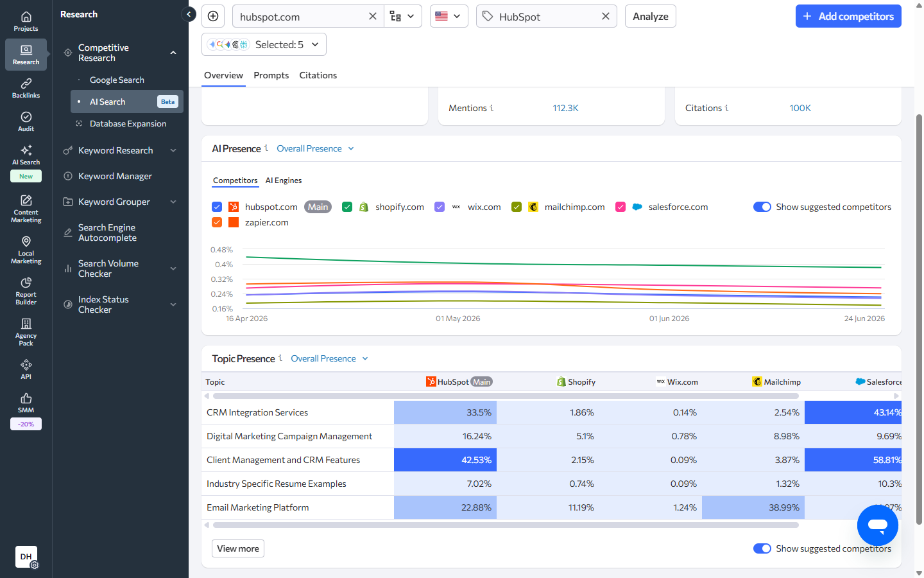Click the Mentions info icon

click(492, 108)
